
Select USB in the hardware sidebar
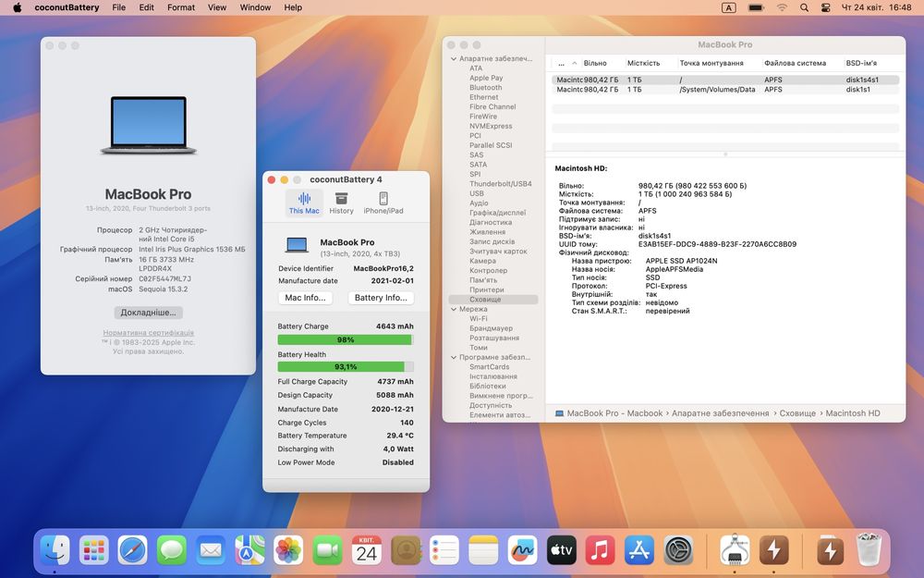tap(477, 193)
